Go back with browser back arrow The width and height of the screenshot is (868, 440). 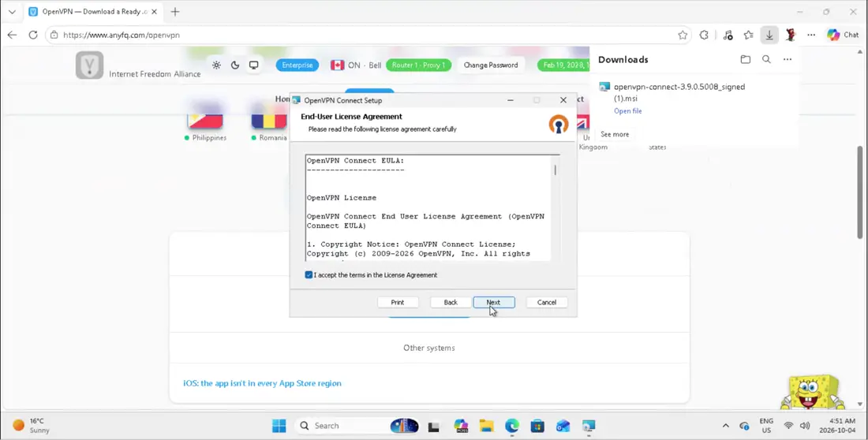tap(12, 35)
